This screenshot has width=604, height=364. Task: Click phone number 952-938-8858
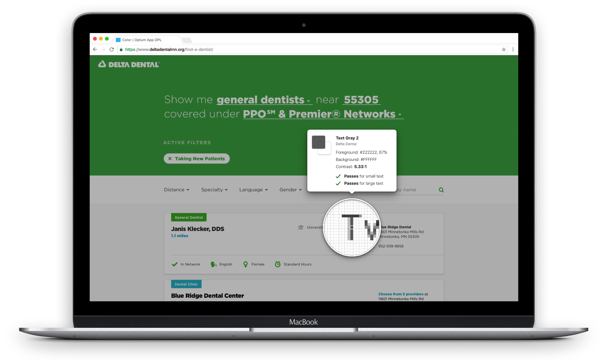click(x=391, y=246)
